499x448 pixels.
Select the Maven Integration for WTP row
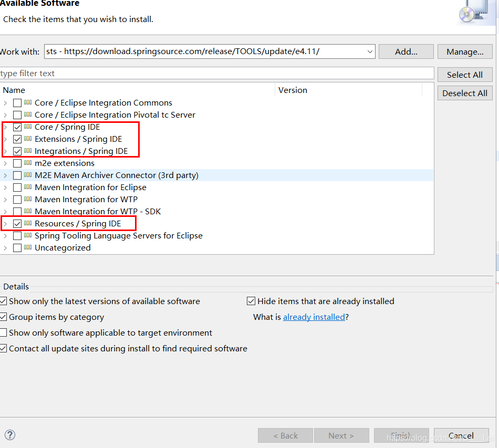click(x=217, y=200)
